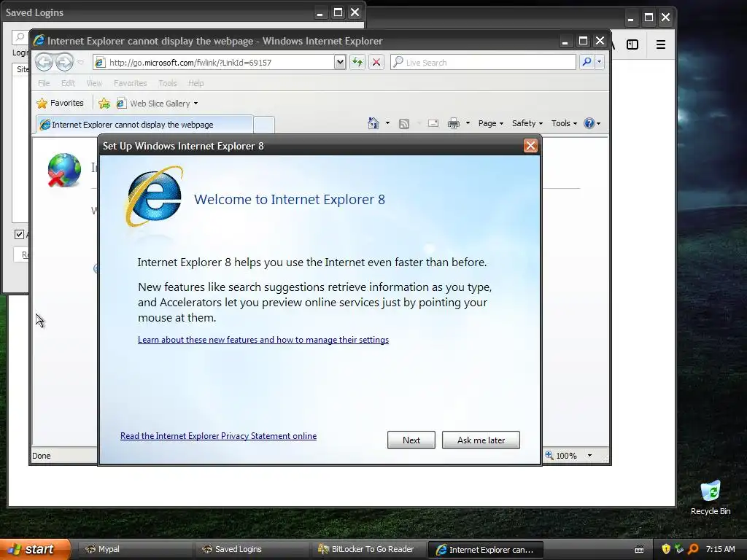Toggle the checkbox in Saved Logins window
747x560 pixels.
point(19,234)
